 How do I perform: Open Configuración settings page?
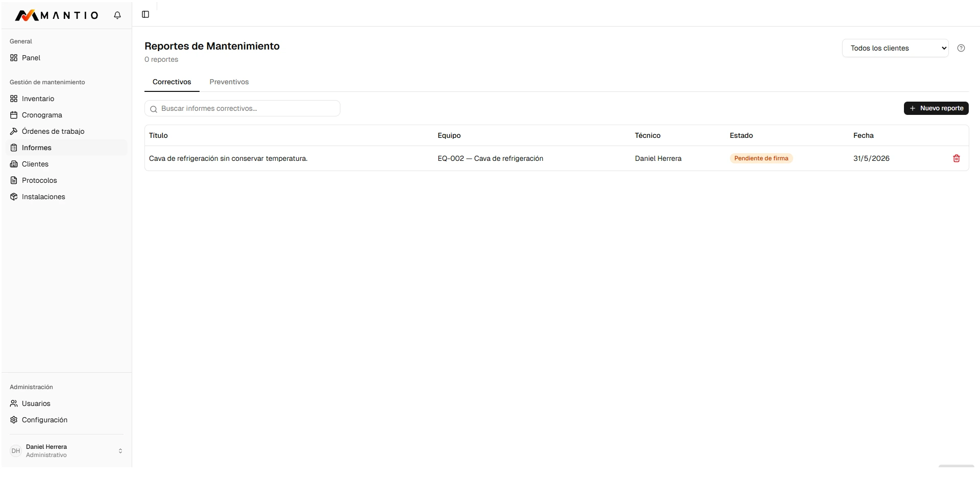tap(67, 420)
